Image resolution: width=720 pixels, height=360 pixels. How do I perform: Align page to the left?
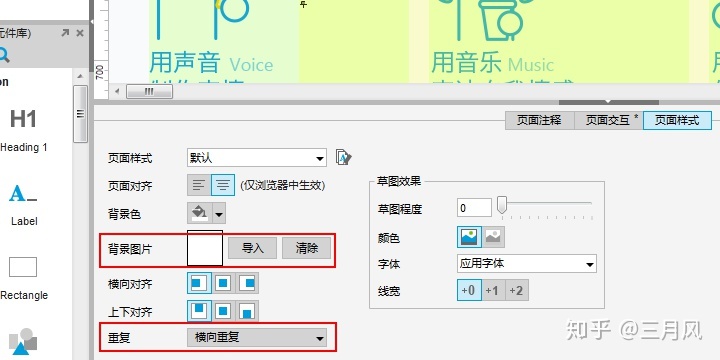(x=199, y=186)
